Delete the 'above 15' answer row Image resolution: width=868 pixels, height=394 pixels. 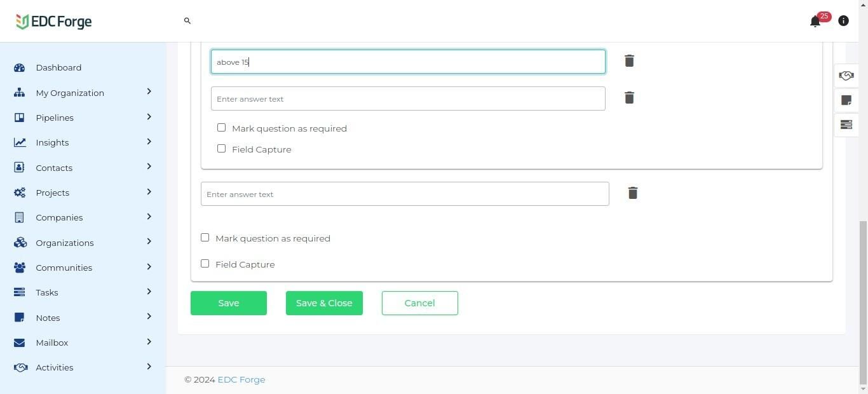(x=629, y=61)
